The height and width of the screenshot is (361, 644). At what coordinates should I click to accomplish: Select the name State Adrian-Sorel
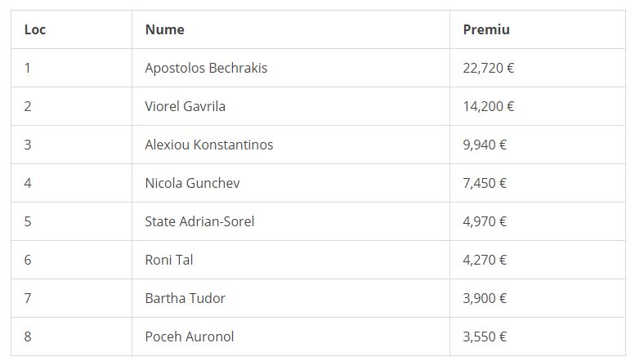click(199, 221)
